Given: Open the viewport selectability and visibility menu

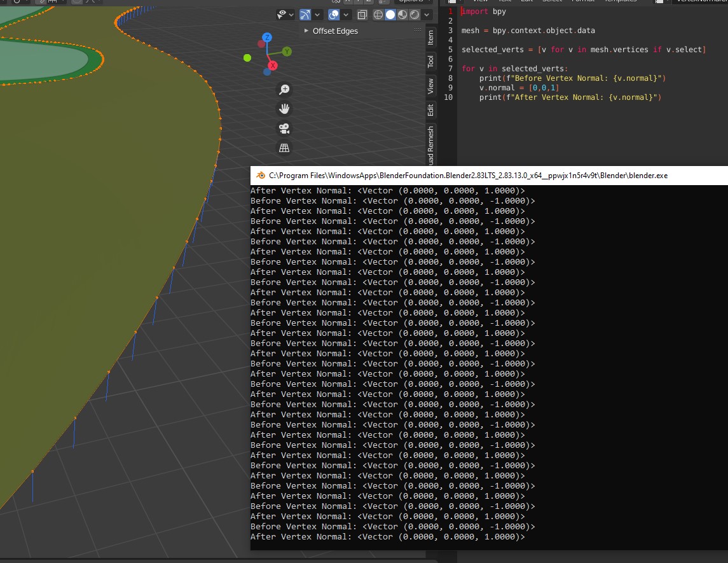Looking at the screenshot, I should click(285, 15).
